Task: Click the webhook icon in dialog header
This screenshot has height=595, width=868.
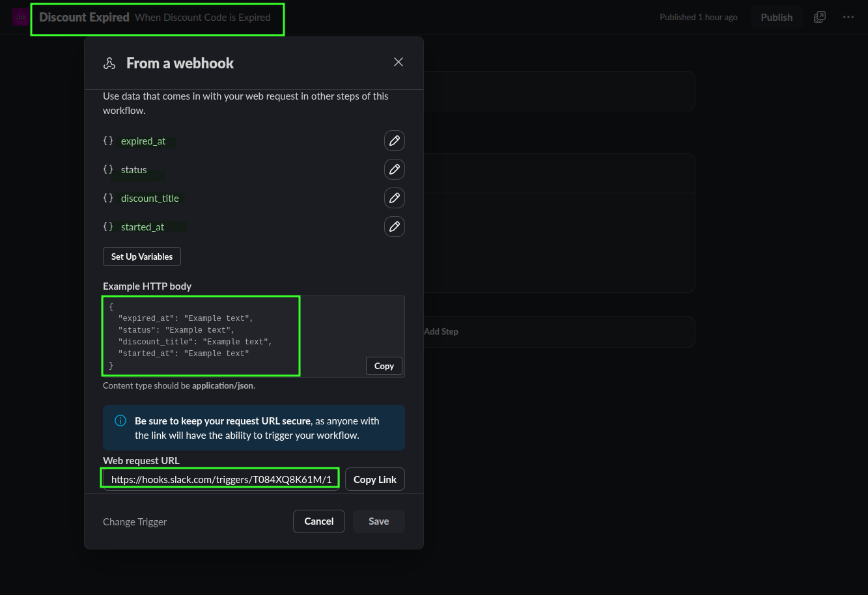Action: [x=109, y=63]
